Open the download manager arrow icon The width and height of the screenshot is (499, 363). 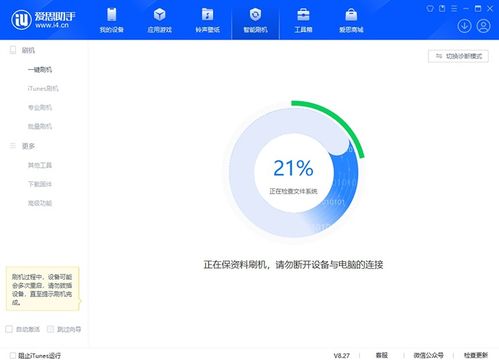[x=464, y=26]
